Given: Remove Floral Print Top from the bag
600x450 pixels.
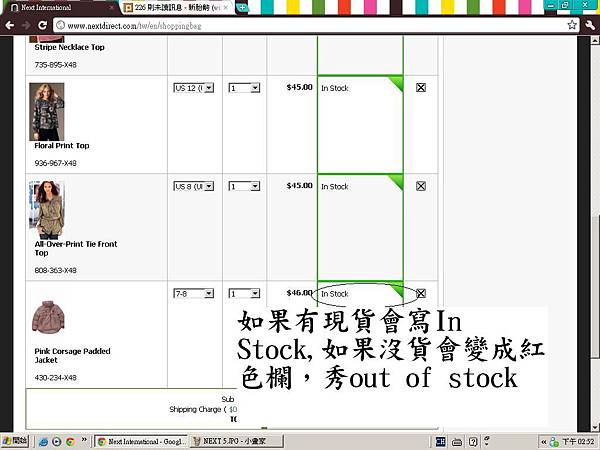Looking at the screenshot, I should point(421,88).
